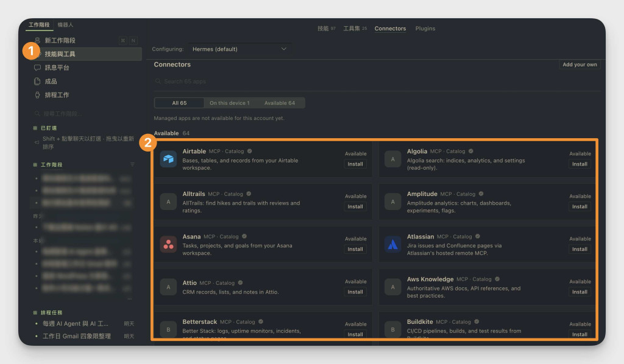Screen dimensions: 624x364
Task: Click the Buildkite connector icon
Action: (393, 329)
